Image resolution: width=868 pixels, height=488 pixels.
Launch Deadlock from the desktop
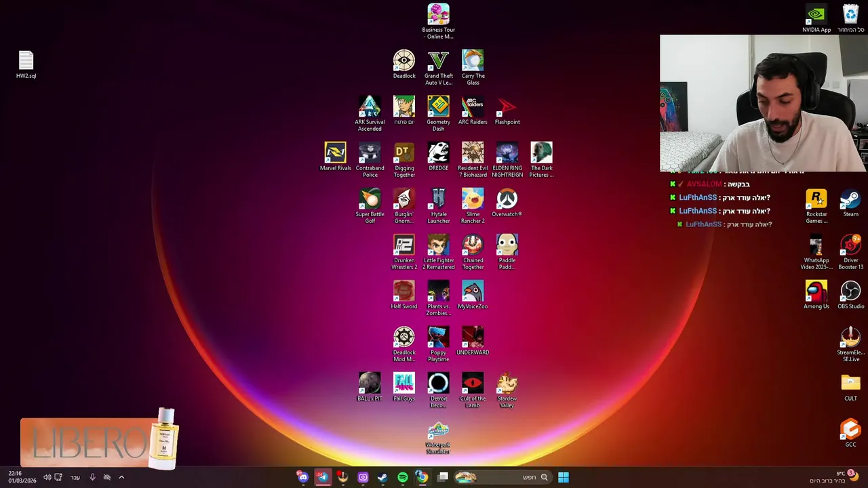click(x=404, y=64)
